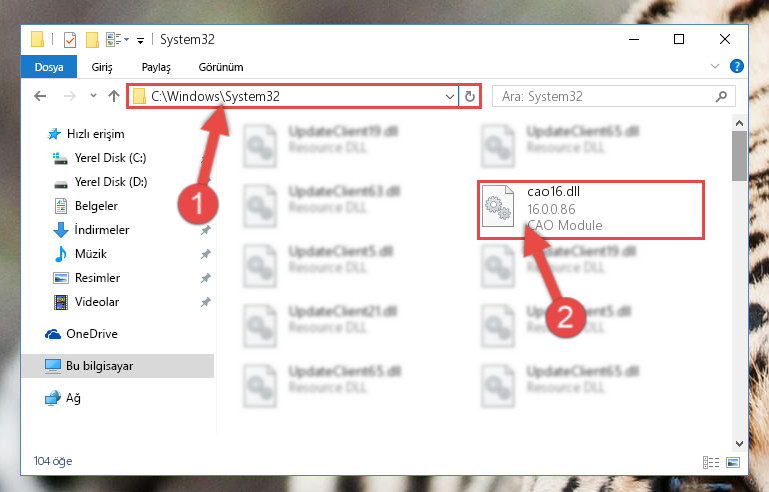Image resolution: width=769 pixels, height=492 pixels.
Task: Open the Customize Quick Access Toolbar dropdown
Action: [x=141, y=41]
